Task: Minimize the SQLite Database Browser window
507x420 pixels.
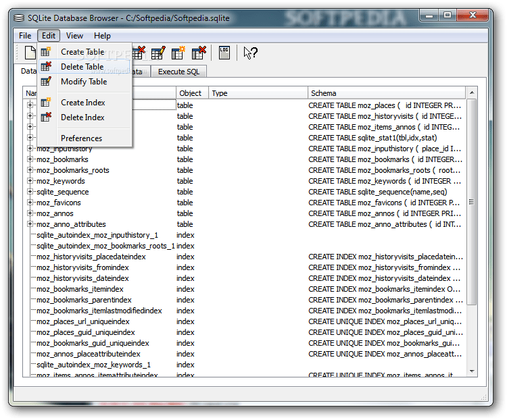Action: 429,16
